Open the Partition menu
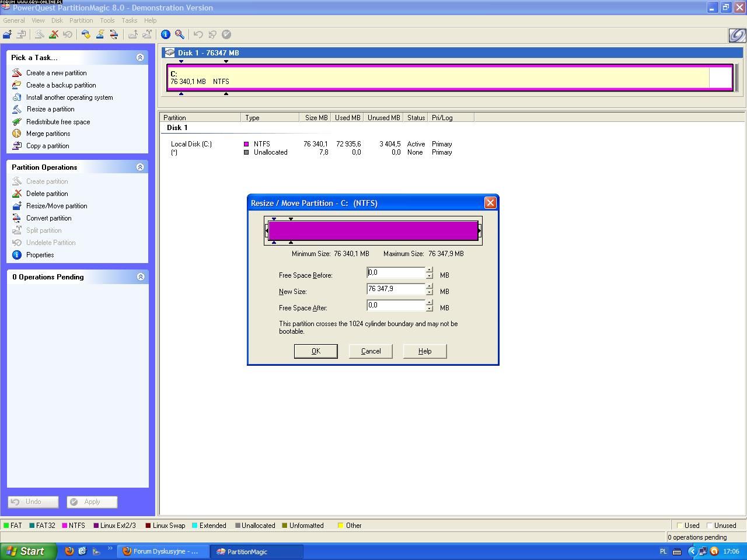 pyautogui.click(x=81, y=20)
